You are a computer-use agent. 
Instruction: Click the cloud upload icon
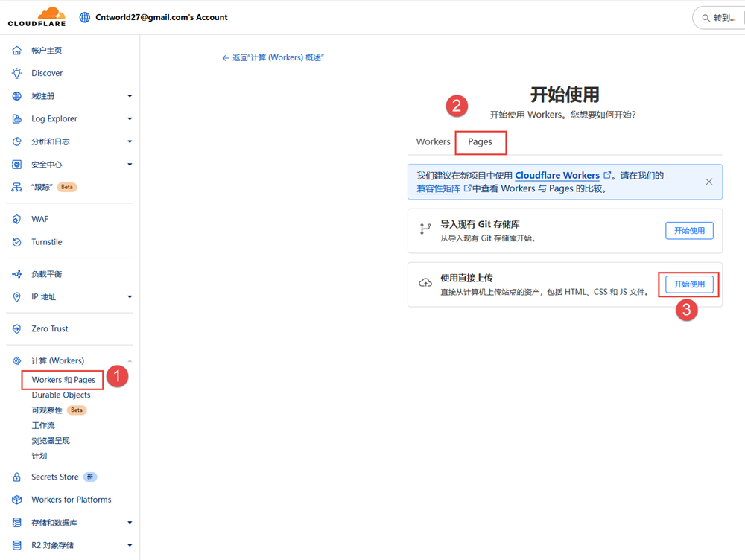(x=425, y=283)
